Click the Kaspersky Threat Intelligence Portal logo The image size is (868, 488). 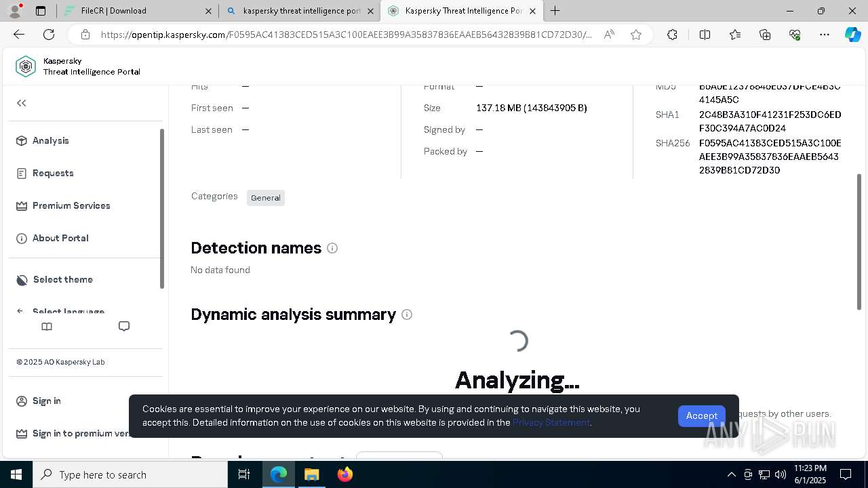pos(78,66)
